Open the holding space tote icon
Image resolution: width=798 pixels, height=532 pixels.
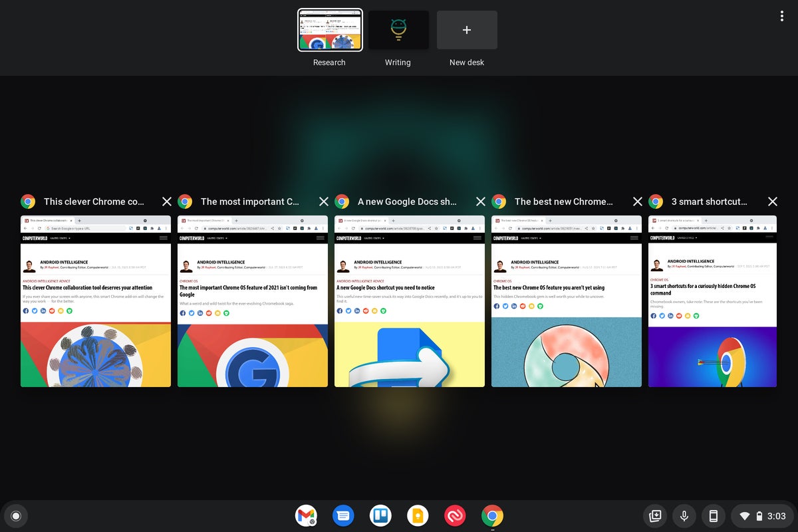pos(655,516)
